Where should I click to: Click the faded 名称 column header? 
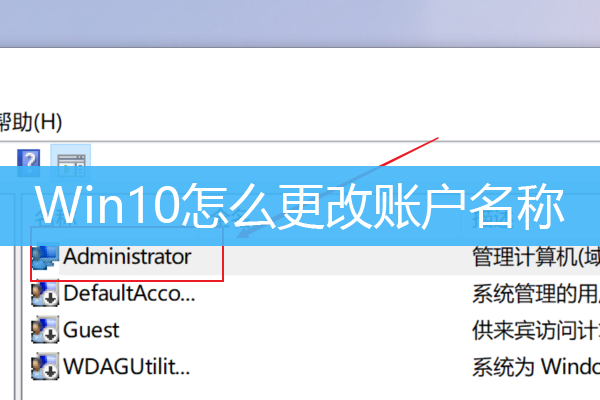click(55, 217)
